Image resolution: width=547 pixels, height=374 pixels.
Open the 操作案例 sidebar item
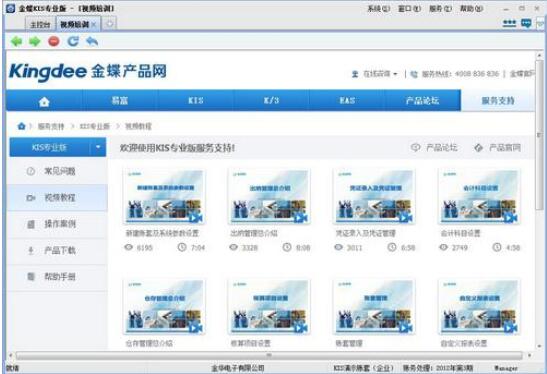point(57,224)
